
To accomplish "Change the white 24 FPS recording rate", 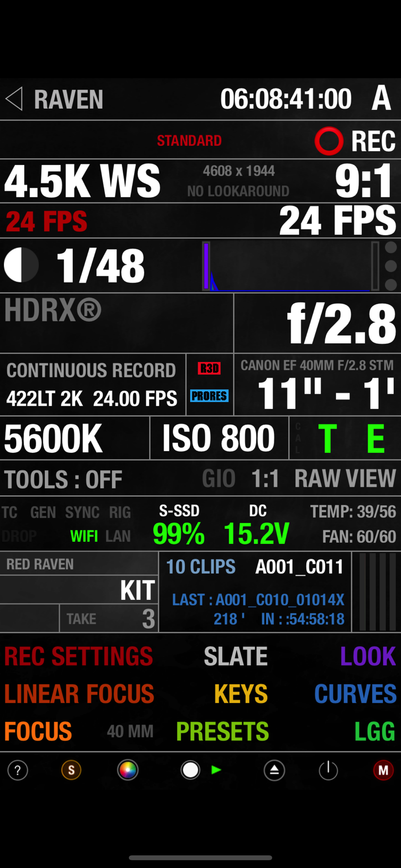I will pyautogui.click(x=338, y=220).
